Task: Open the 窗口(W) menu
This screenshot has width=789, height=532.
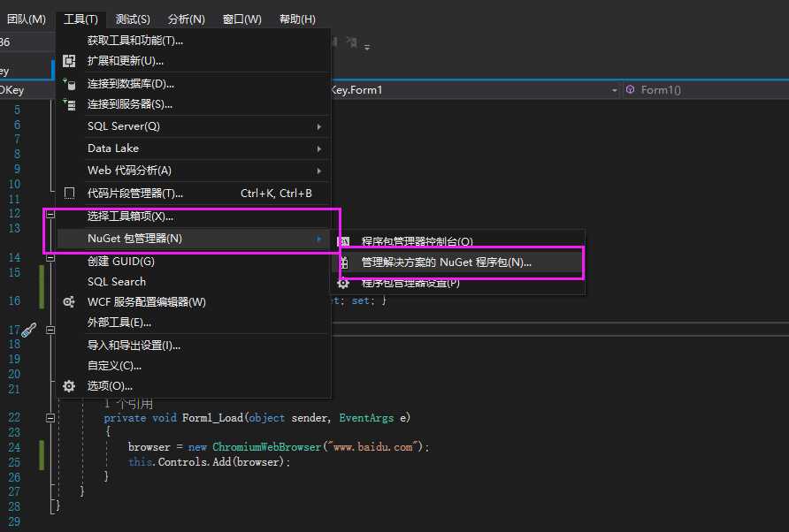Action: (x=241, y=19)
